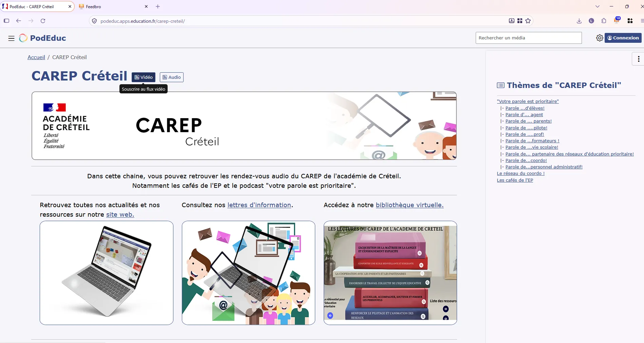Open the "Votre parole est prioritaire" theme
This screenshot has height=343, width=644.
528,102
